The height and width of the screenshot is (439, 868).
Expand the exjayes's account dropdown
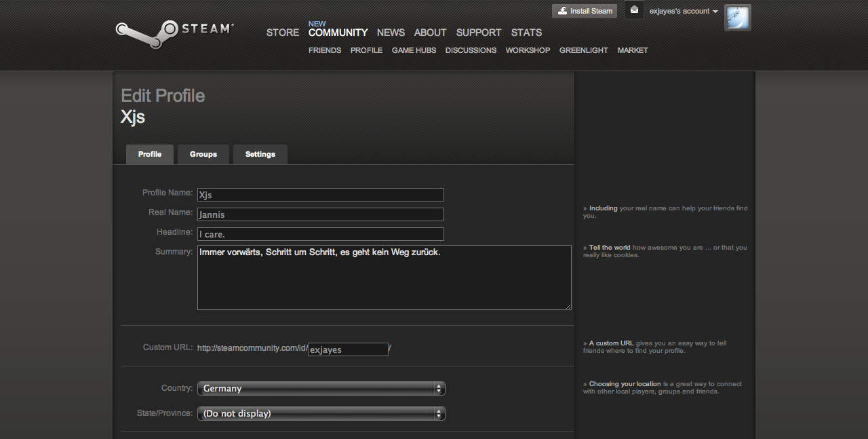683,11
